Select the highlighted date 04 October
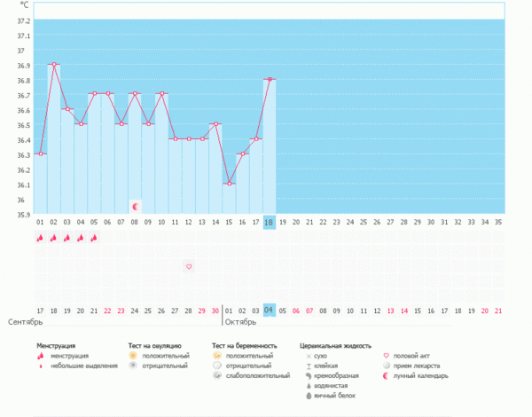532x417 pixels. click(270, 311)
